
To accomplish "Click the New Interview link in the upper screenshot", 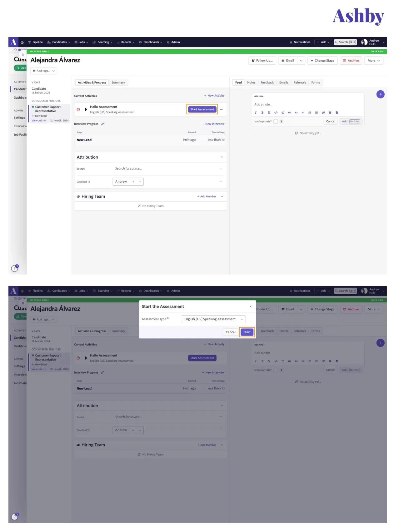I will point(213,124).
